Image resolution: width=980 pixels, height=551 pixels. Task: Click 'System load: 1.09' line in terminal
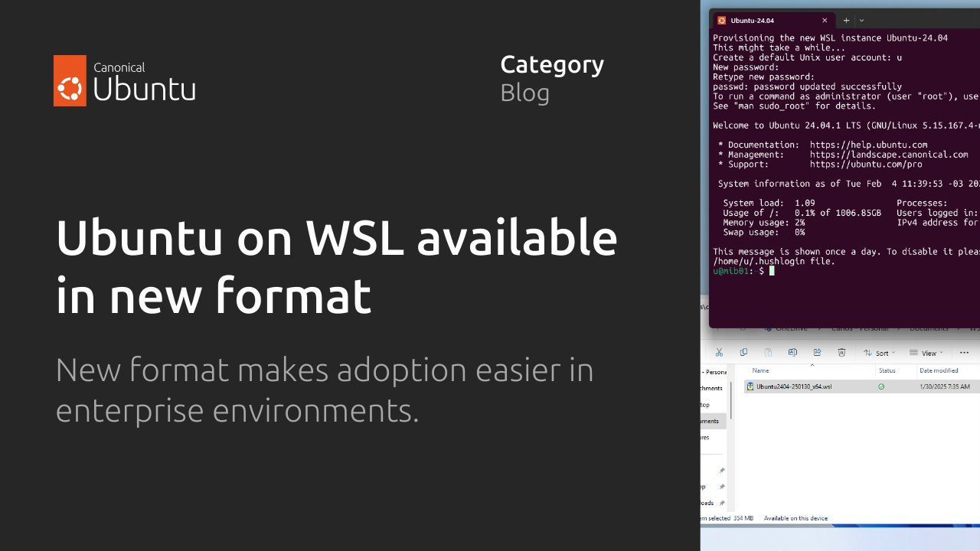pos(769,203)
